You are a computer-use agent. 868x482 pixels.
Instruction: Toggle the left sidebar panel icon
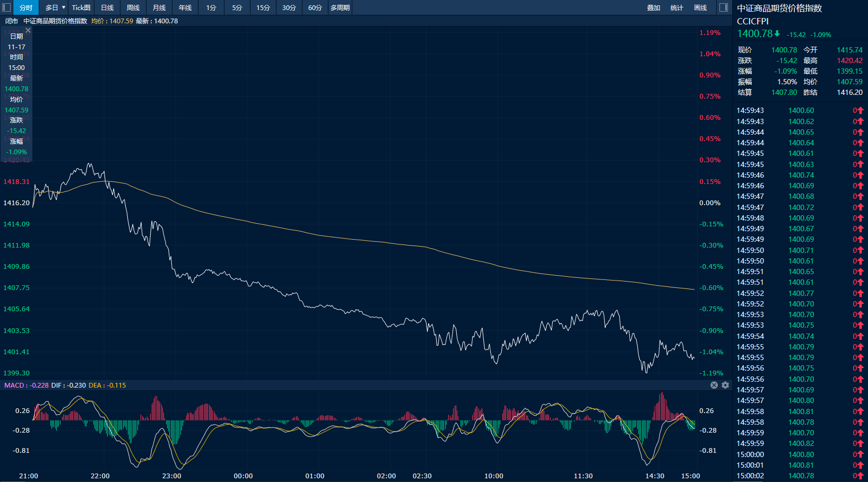coord(6,7)
